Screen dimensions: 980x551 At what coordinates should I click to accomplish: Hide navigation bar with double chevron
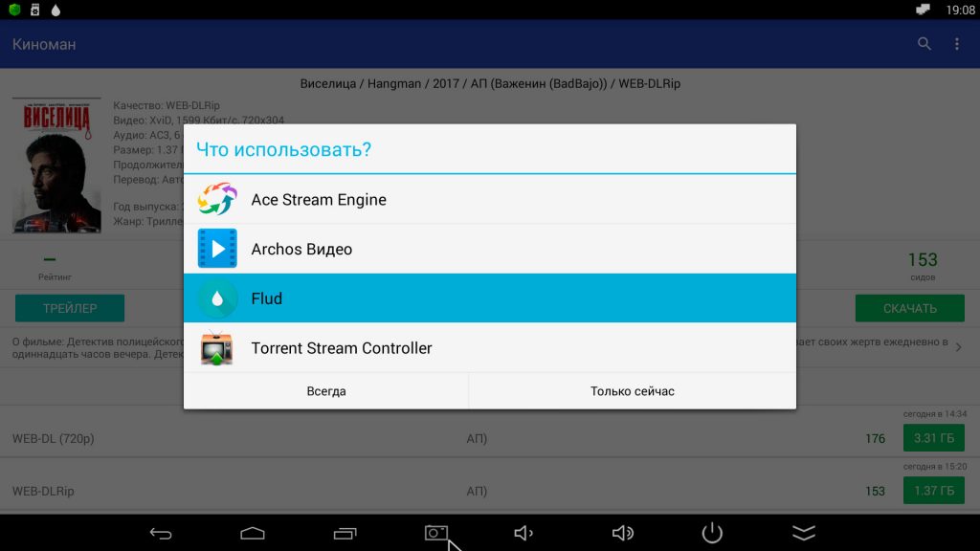pyautogui.click(x=804, y=533)
